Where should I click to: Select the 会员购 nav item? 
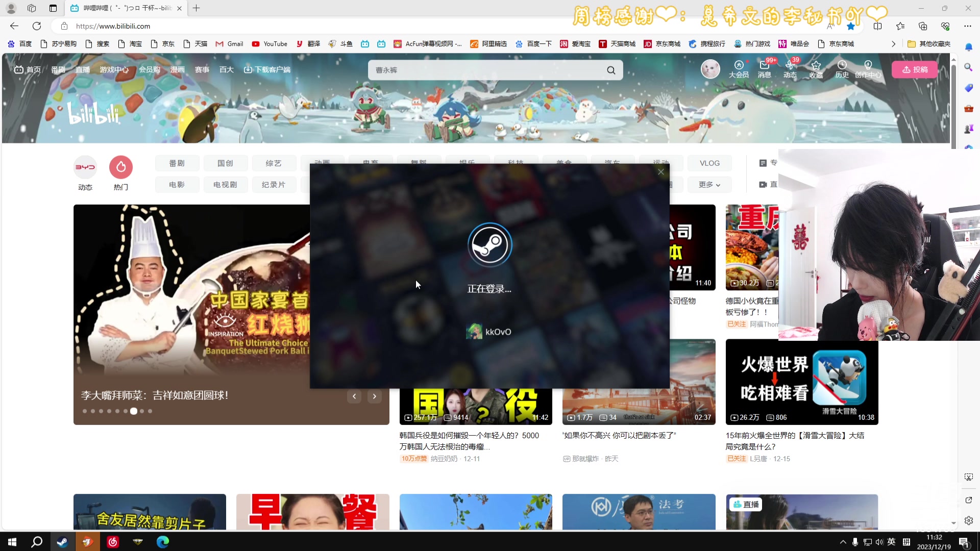point(150,69)
